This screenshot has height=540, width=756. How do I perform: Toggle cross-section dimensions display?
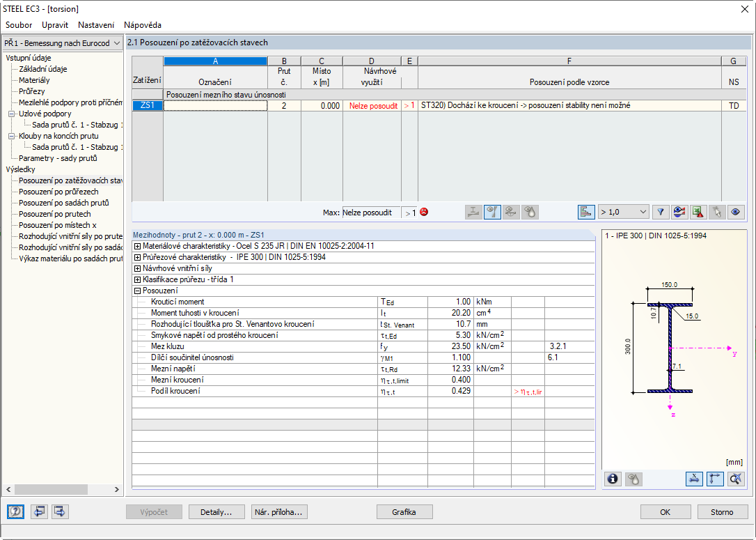pos(694,479)
